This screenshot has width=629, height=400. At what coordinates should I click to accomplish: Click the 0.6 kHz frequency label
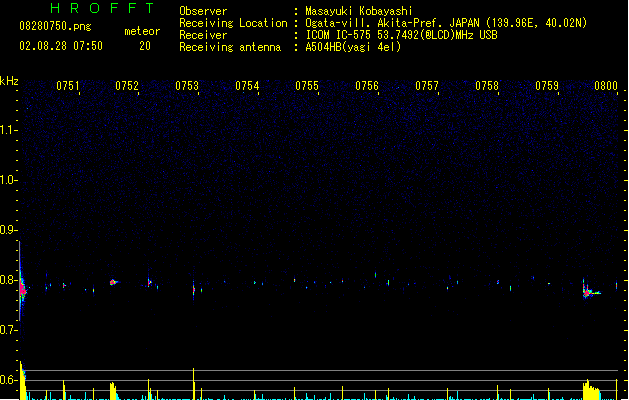click(8, 380)
